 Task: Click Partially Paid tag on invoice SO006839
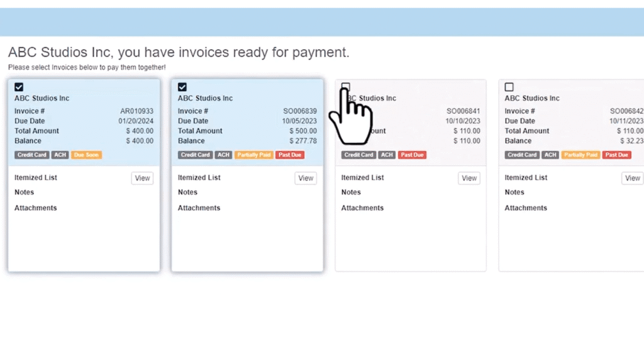tap(253, 155)
